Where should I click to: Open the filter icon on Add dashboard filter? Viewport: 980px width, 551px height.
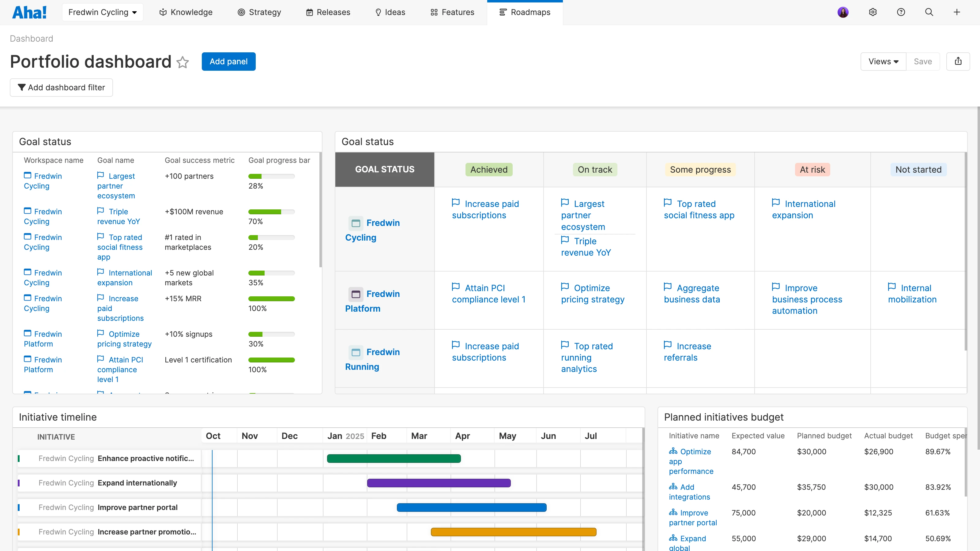click(22, 87)
